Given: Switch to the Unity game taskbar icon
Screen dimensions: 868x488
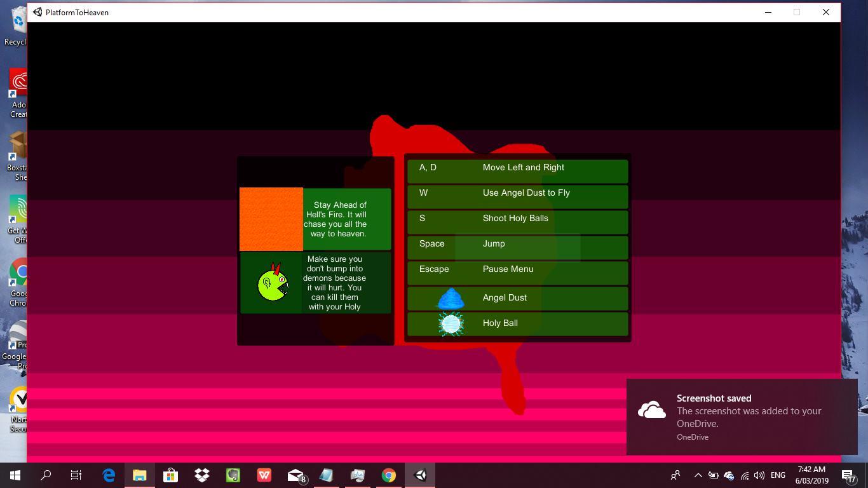Looking at the screenshot, I should click(420, 475).
